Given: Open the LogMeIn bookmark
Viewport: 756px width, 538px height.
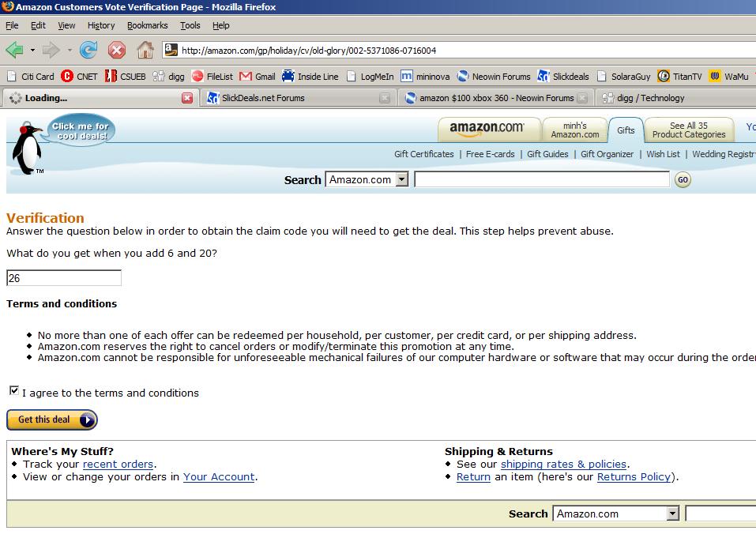Looking at the screenshot, I should pos(370,76).
